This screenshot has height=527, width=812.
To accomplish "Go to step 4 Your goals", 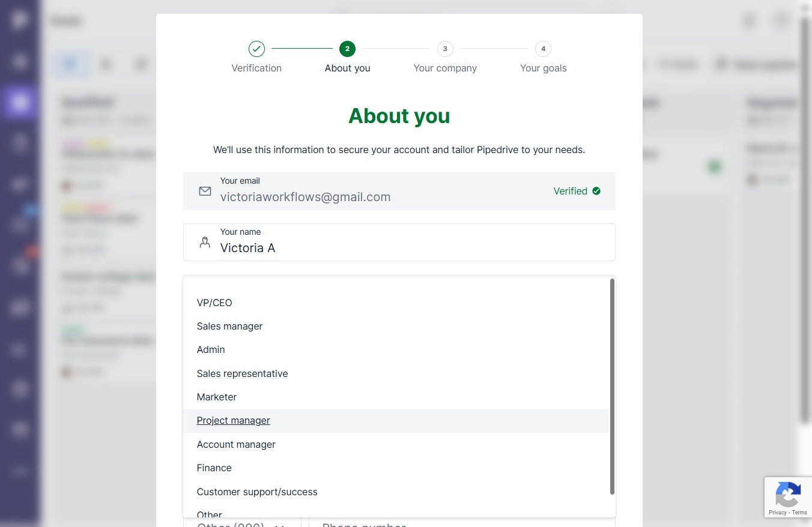I will tap(543, 49).
